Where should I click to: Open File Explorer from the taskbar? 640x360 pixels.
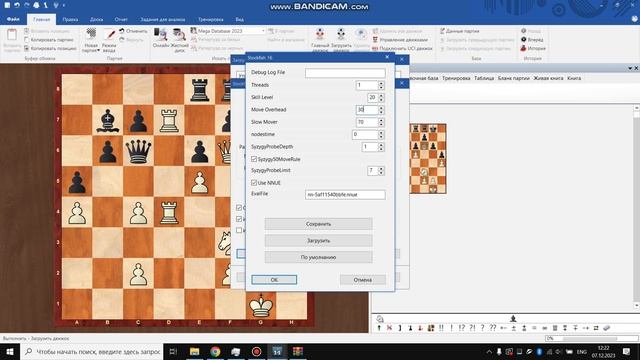(194, 351)
